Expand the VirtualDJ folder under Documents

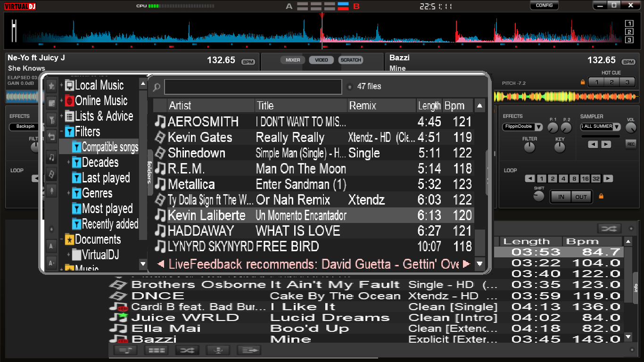tap(68, 255)
